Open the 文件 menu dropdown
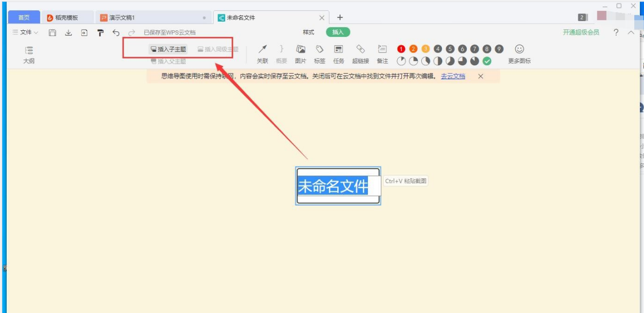This screenshot has width=644, height=313. 25,32
